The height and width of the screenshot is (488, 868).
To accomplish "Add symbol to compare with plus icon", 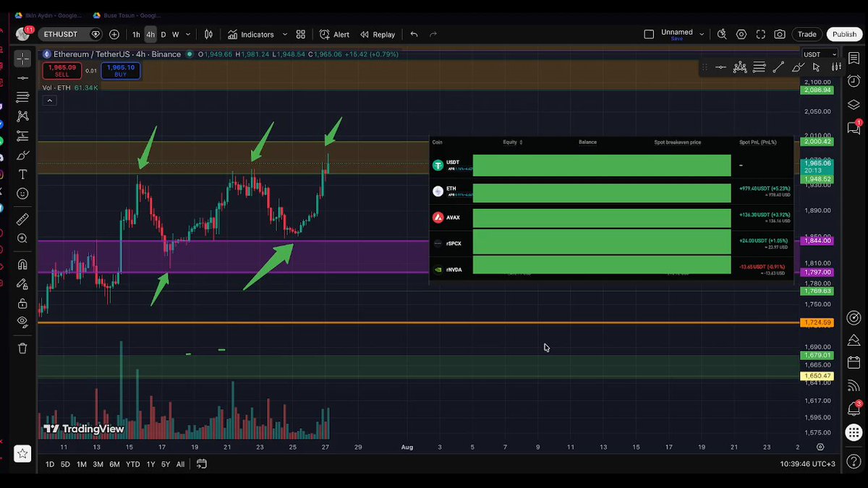I will point(114,34).
